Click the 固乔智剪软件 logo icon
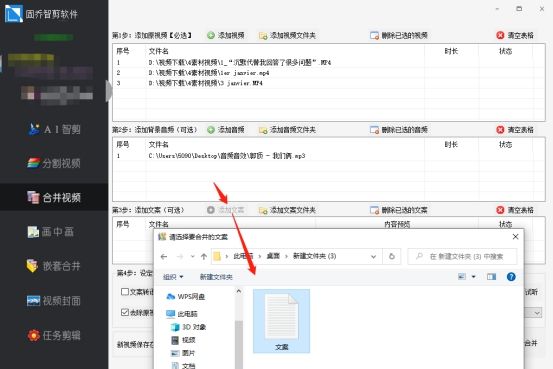553x369 pixels. coord(13,13)
